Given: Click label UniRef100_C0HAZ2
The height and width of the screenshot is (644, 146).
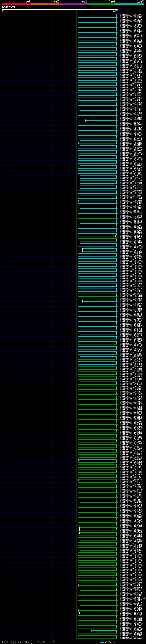Looking at the screenshot, I should (131, 349).
